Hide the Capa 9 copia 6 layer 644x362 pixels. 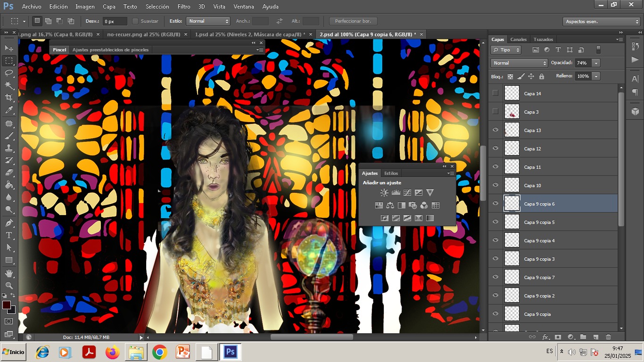tap(495, 204)
